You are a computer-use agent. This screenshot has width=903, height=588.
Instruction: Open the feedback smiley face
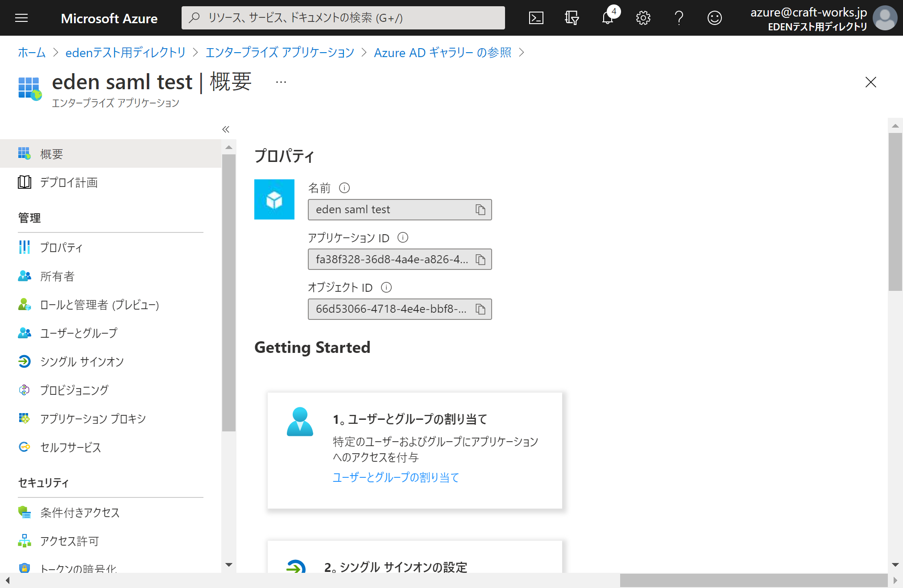(x=714, y=18)
